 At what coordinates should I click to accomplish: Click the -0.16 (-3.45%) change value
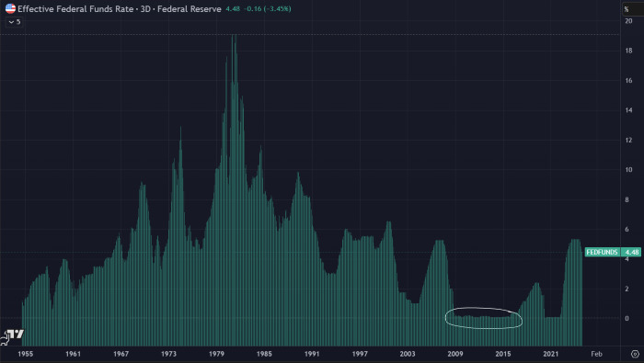click(x=267, y=8)
